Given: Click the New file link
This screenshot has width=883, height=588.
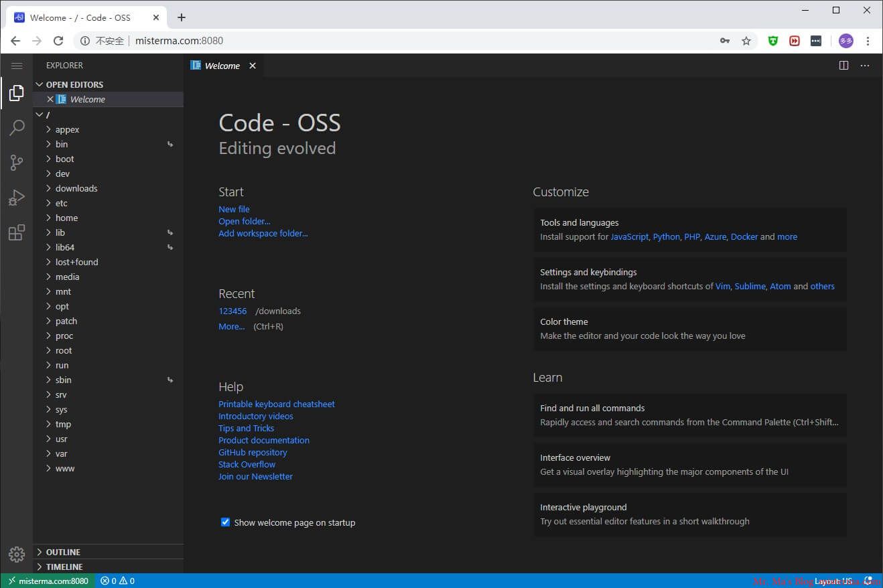Looking at the screenshot, I should pos(234,209).
